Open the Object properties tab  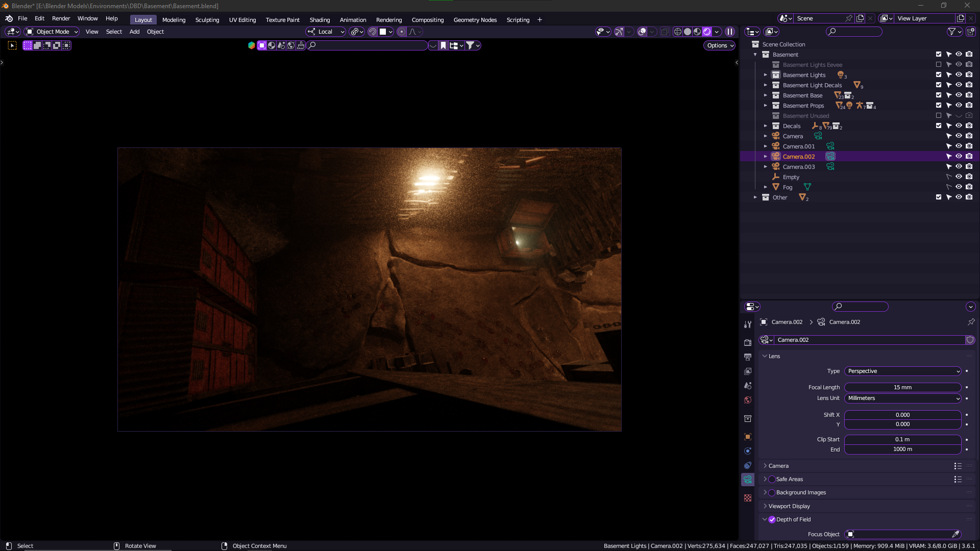point(748,437)
